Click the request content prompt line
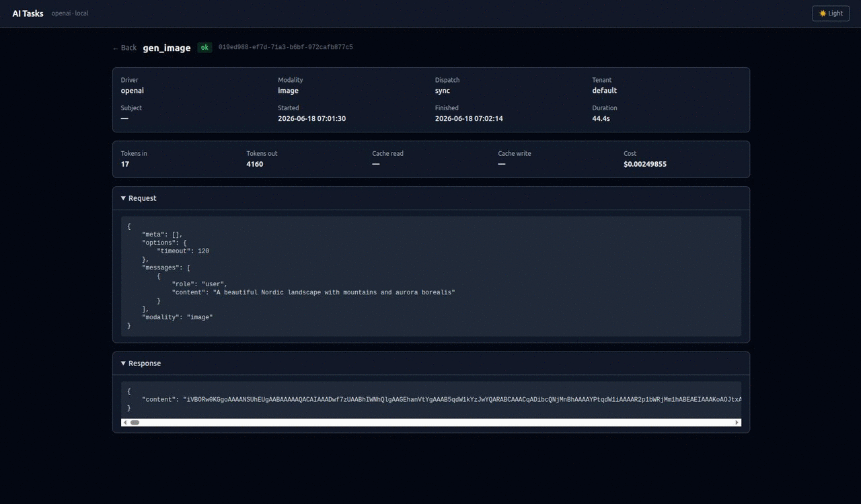This screenshot has width=861, height=504. pos(313,293)
